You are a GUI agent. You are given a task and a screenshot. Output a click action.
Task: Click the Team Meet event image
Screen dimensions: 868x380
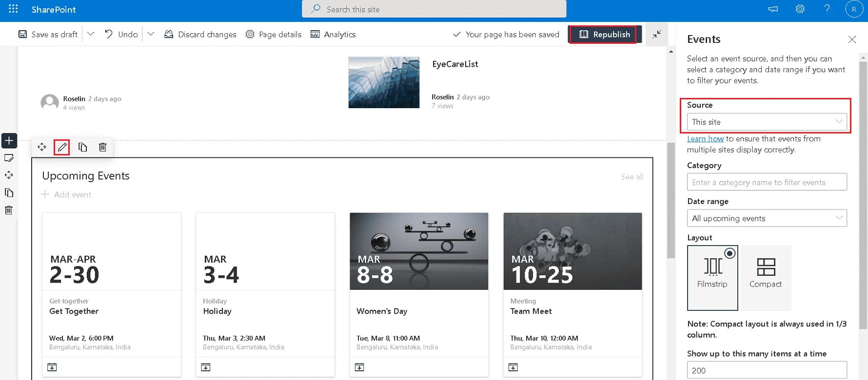tap(572, 251)
